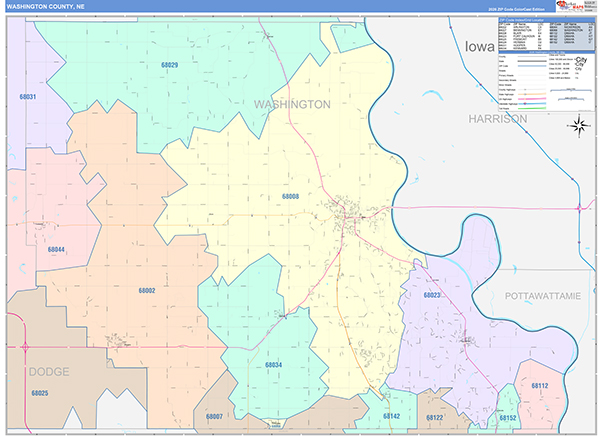Select ZIP code label 68034

(x=274, y=365)
